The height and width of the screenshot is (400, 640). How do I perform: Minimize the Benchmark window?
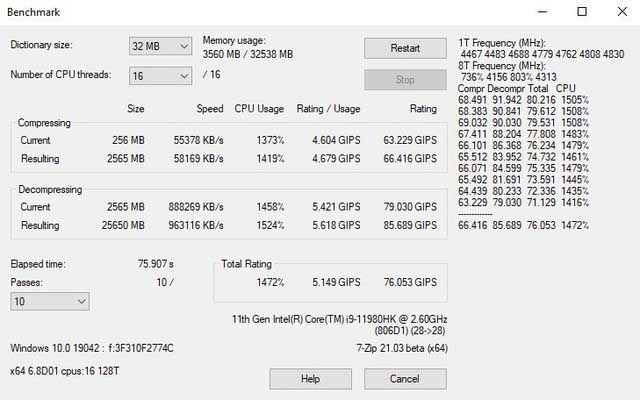click(x=535, y=12)
